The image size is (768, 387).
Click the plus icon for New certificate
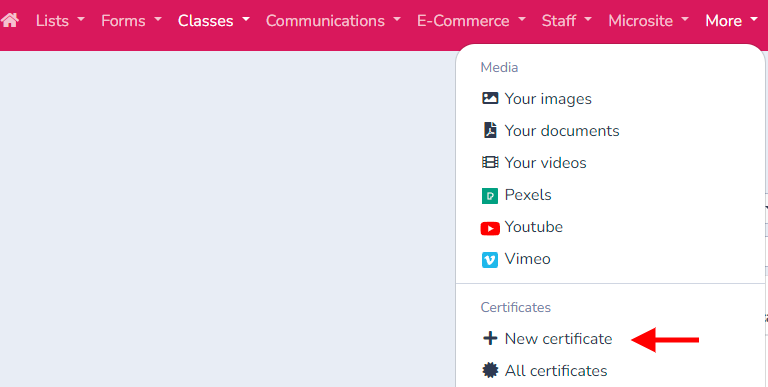point(490,339)
